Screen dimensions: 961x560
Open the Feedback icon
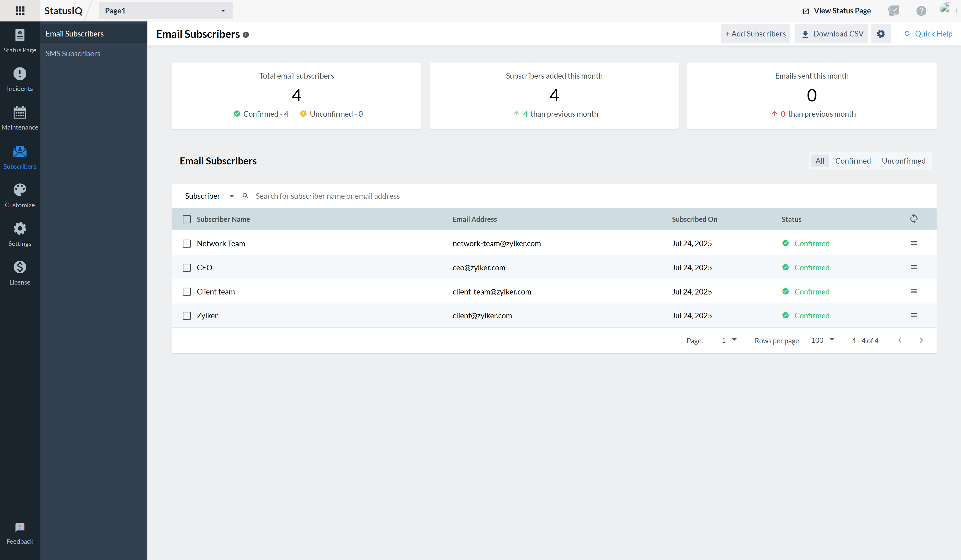(x=20, y=528)
